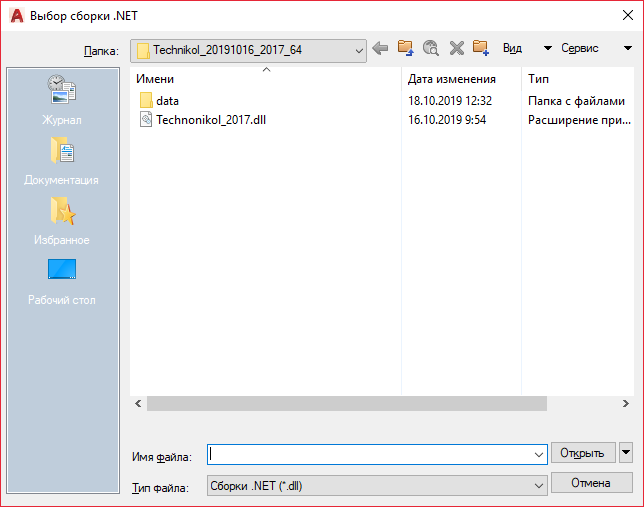
Task: Click the Отмена button
Action: coord(591,482)
